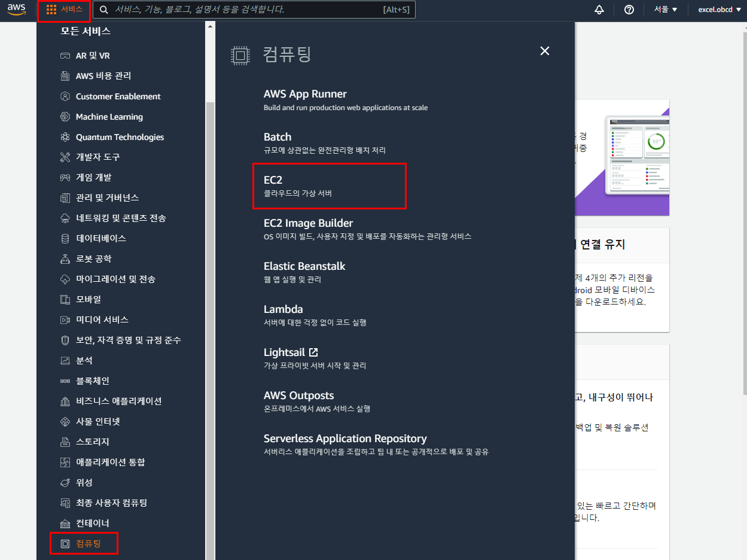Open the notifications bell icon
The height and width of the screenshot is (560, 747).
tap(599, 10)
